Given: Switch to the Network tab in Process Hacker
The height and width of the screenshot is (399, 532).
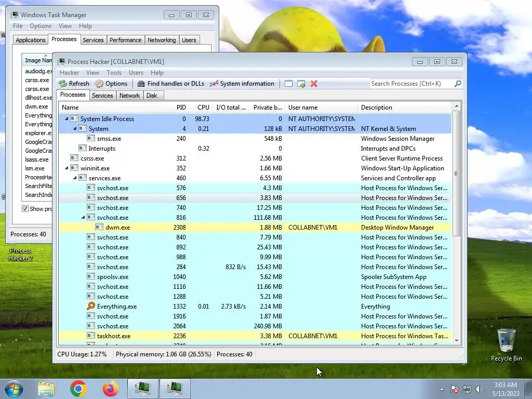Looking at the screenshot, I should pos(129,96).
